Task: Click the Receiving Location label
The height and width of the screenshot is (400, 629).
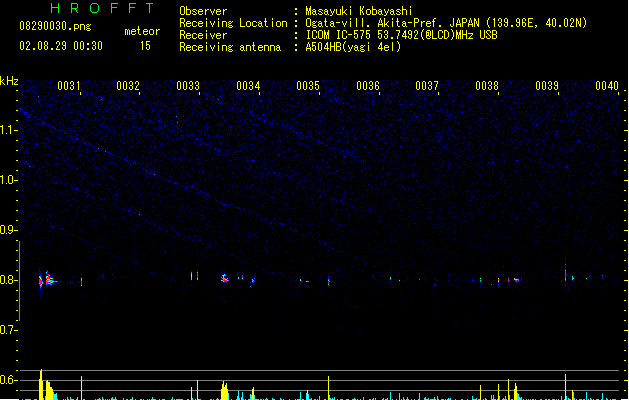Action: (233, 23)
